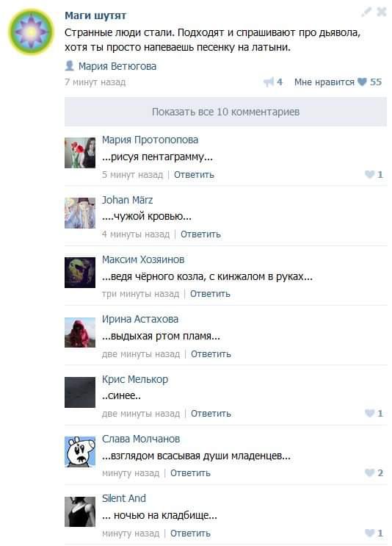The image size is (392, 546).
Task: Click the heart on Слава Молчанов's comment
Action: click(369, 473)
